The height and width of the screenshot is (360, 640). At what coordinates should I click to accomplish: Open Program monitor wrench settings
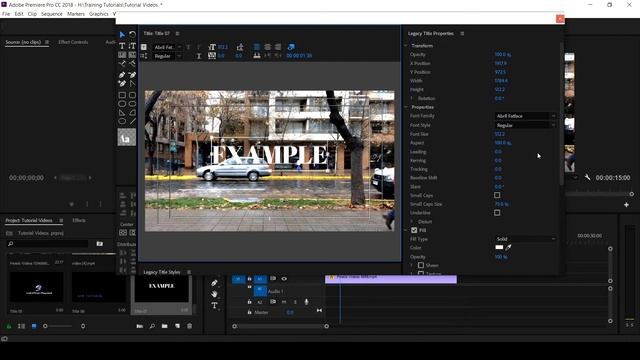pyautogui.click(x=587, y=178)
